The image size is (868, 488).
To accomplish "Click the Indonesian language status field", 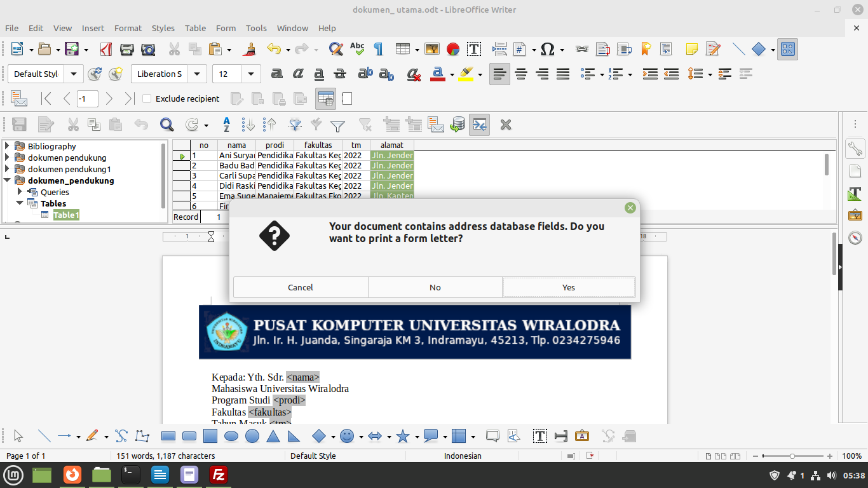I will (x=463, y=456).
